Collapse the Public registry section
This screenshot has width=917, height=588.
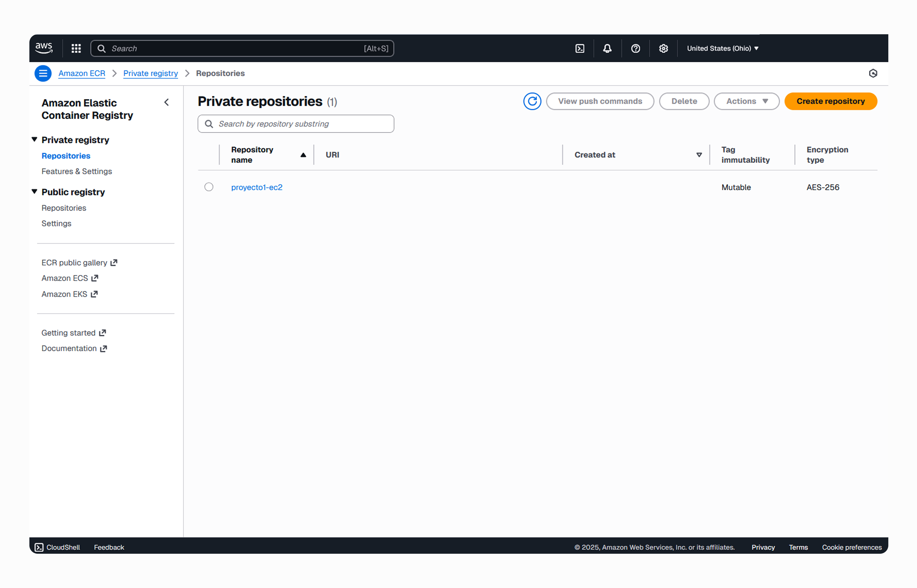pyautogui.click(x=34, y=192)
